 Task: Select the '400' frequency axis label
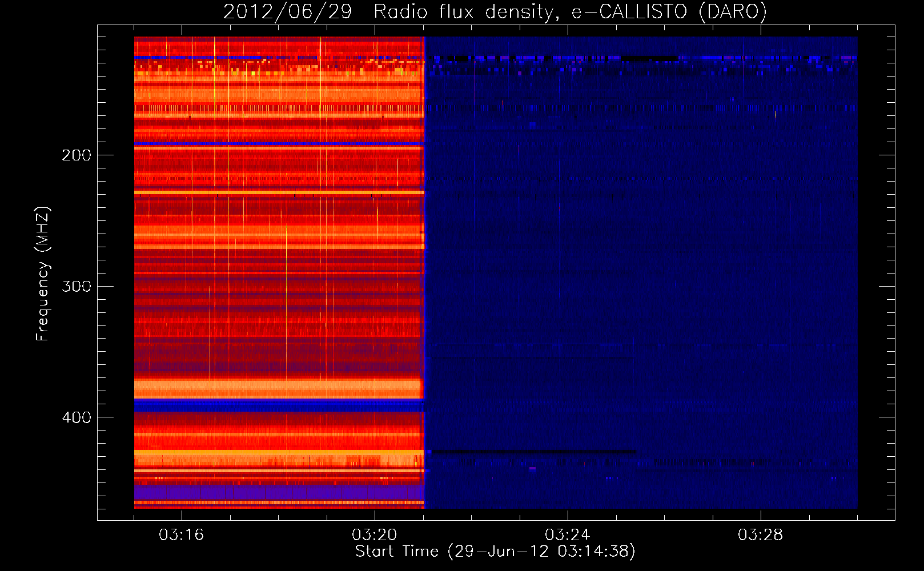[x=77, y=417]
